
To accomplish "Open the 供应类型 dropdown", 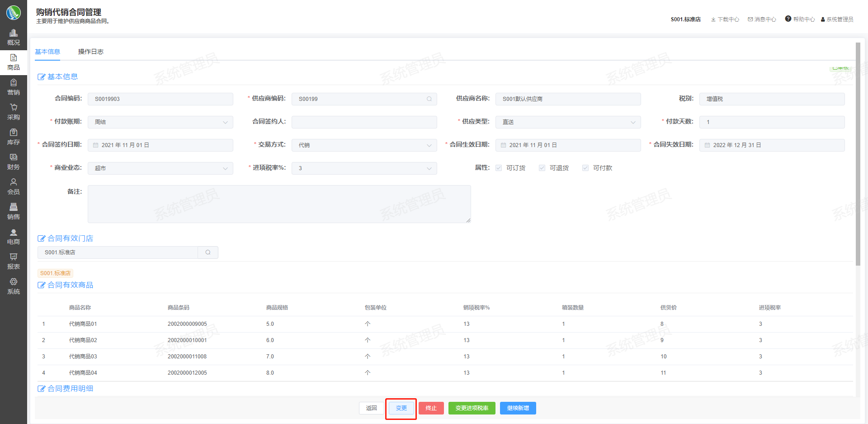I will (x=568, y=122).
